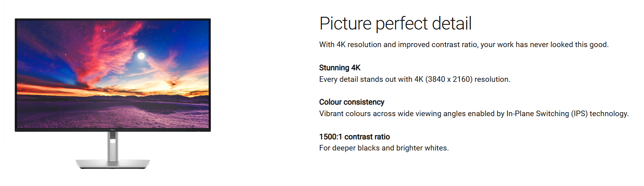Click the "Colour consistency" subheading
This screenshot has width=644, height=186.
(351, 102)
